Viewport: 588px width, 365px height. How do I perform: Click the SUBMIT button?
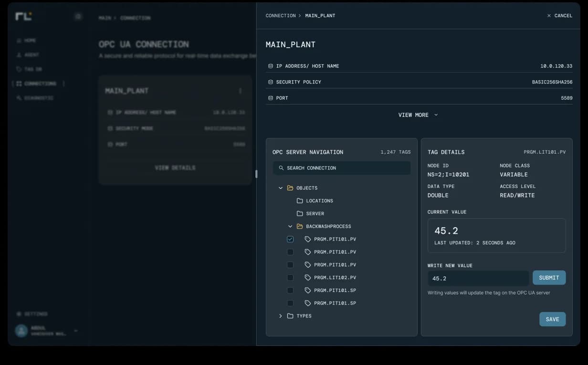point(549,278)
